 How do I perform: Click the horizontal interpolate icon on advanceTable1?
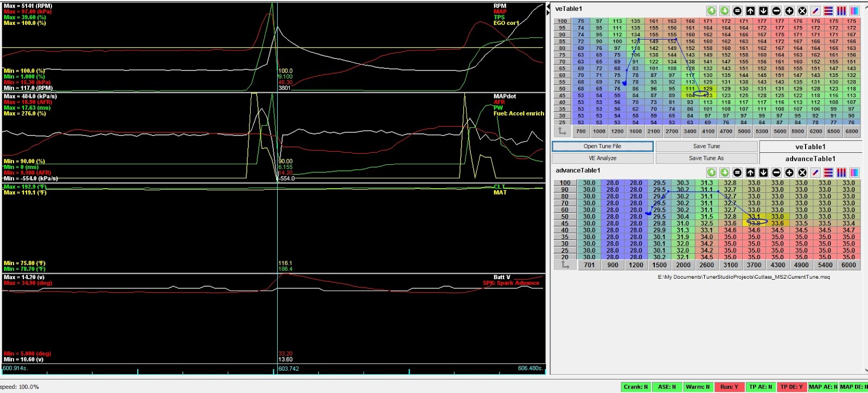click(x=828, y=172)
